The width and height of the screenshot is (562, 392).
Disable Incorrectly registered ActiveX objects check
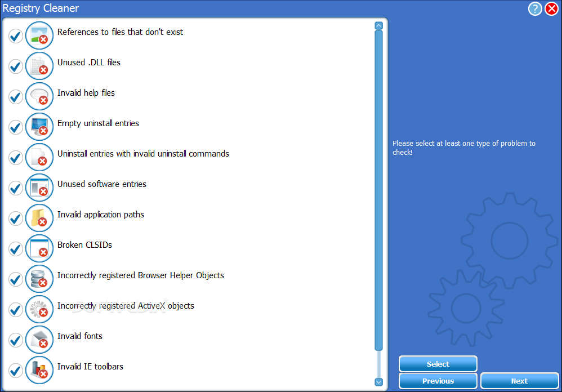coord(16,310)
